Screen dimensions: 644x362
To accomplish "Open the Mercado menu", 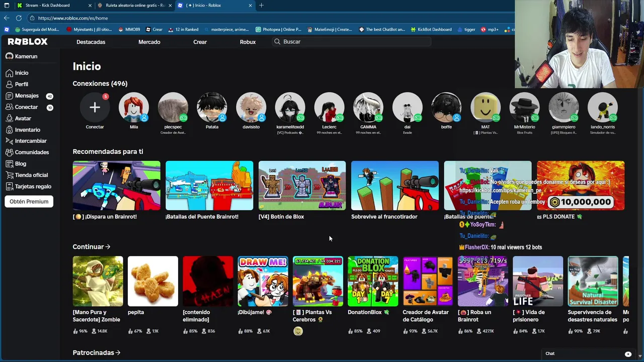I will (149, 42).
